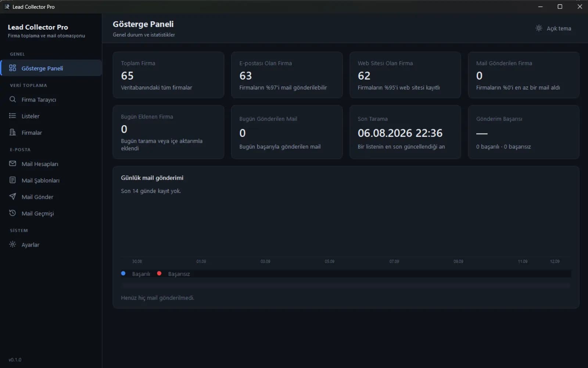Viewport: 588px width, 368px height.
Task: Minimize the Lead Collector Pro window
Action: coord(540,7)
